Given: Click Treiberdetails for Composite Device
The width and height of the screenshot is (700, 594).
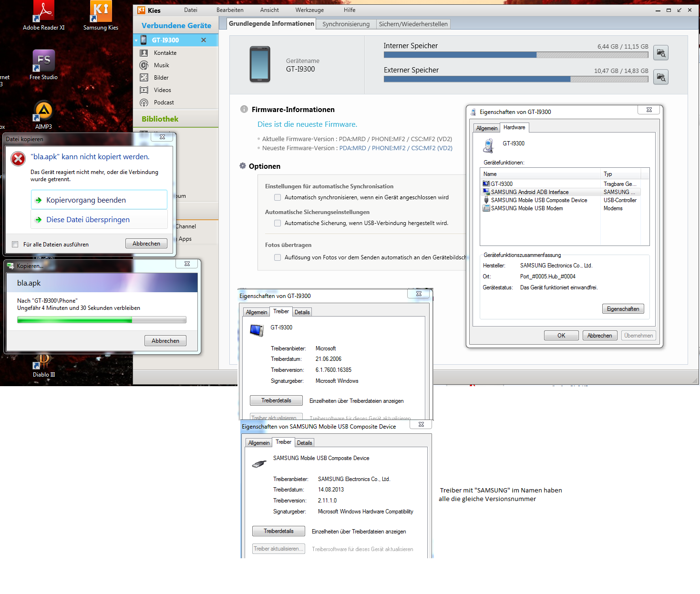Looking at the screenshot, I should click(x=278, y=531).
